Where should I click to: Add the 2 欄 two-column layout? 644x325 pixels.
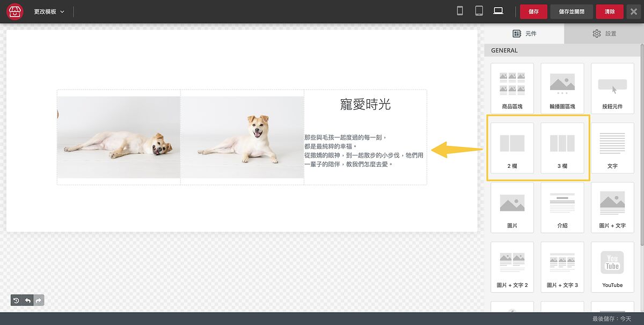tap(512, 148)
